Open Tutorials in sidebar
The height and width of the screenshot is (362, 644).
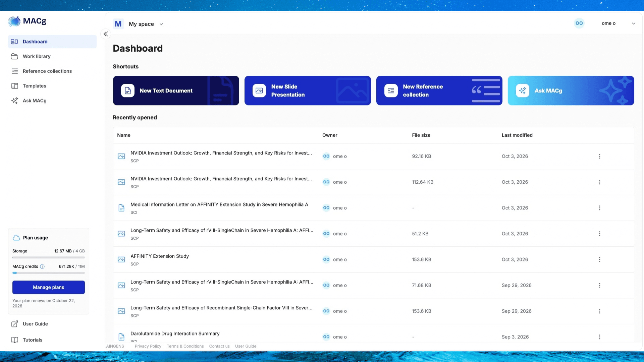click(33, 340)
